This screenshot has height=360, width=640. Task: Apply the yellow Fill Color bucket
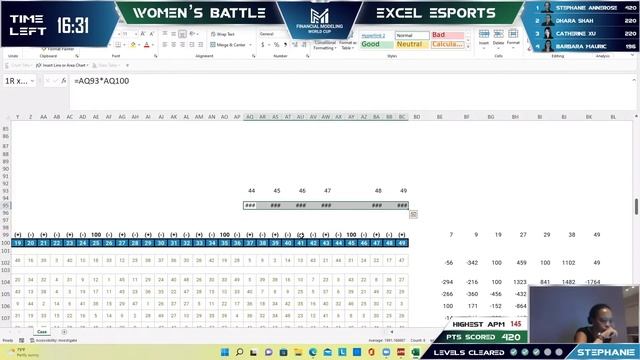[x=133, y=45]
